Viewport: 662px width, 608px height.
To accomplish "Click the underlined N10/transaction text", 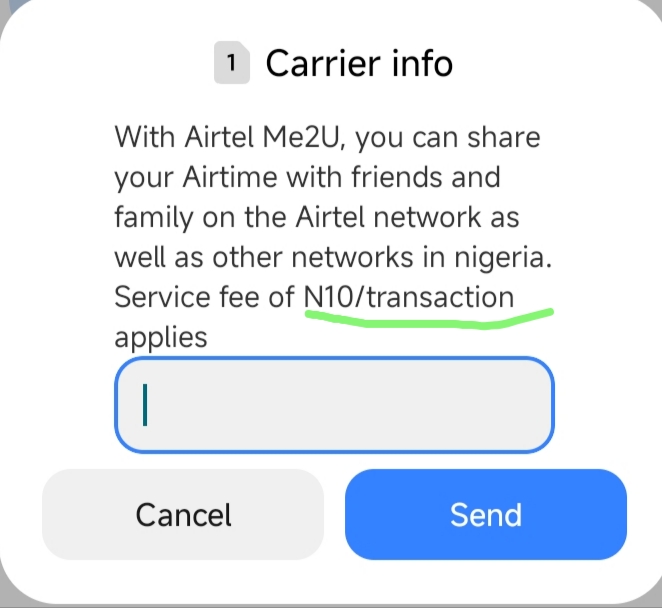I will (x=409, y=296).
